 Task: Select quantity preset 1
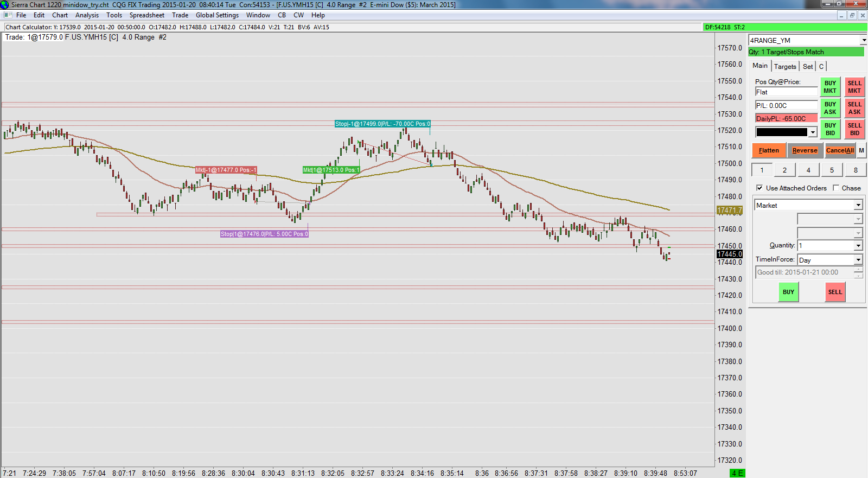[x=762, y=170]
